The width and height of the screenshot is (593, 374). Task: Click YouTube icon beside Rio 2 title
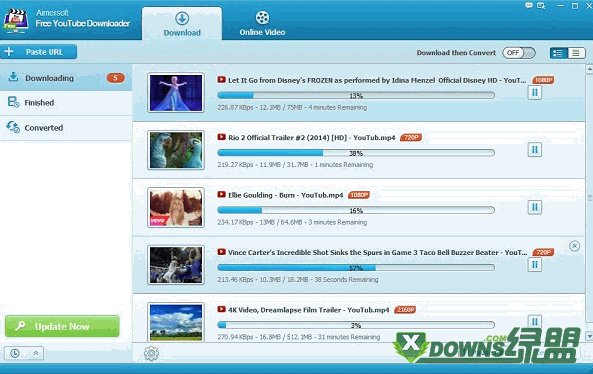(222, 137)
